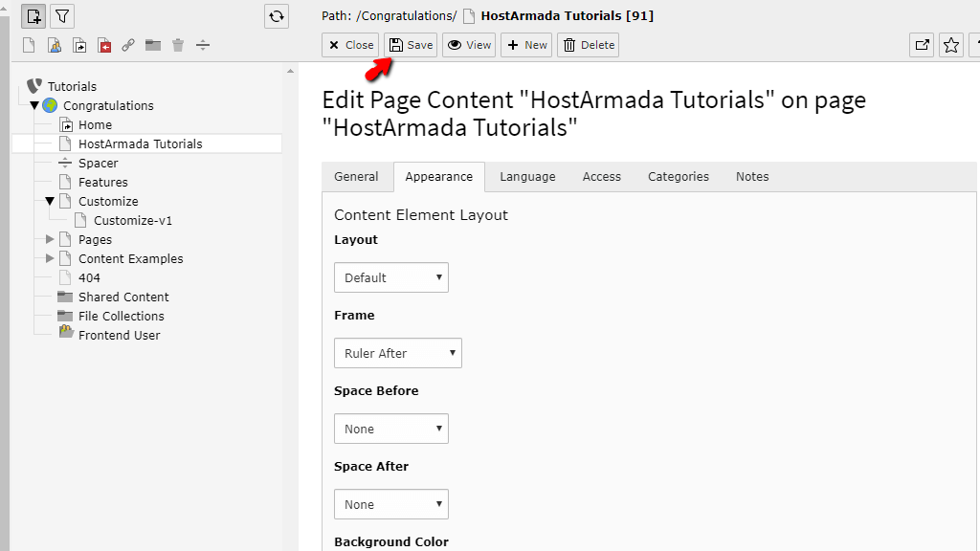Viewport: 980px width, 551px height.
Task: Switch to the General tab
Action: click(356, 177)
